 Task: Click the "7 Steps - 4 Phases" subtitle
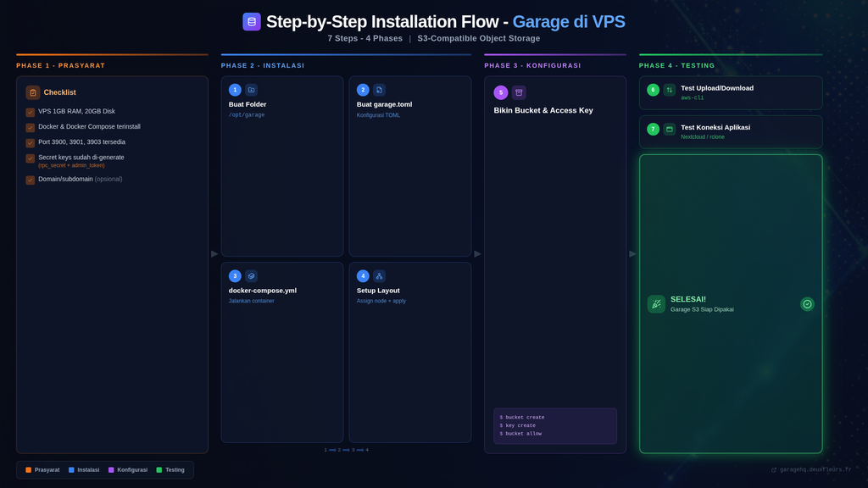364,38
